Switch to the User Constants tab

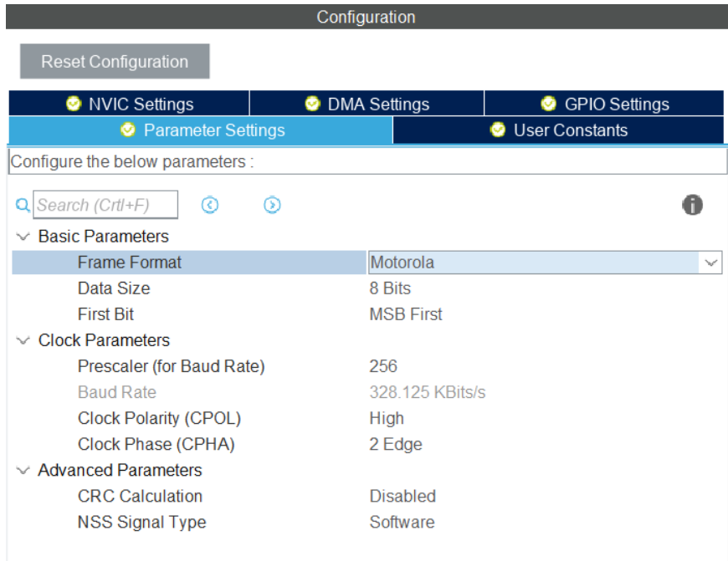click(558, 130)
